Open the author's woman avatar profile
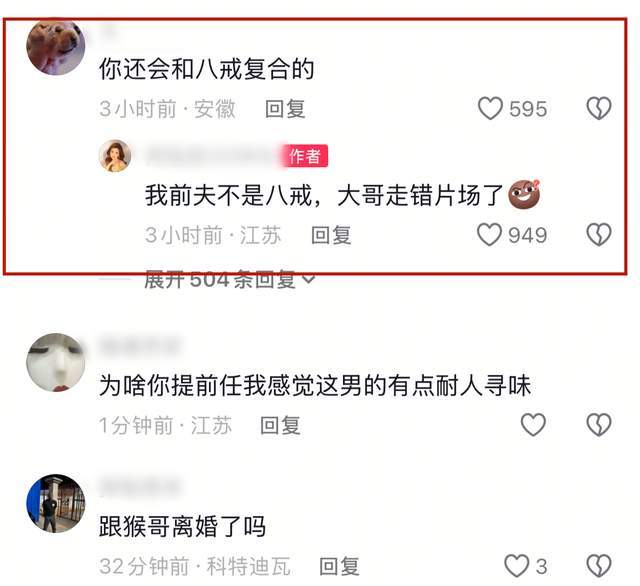640x586 pixels. click(115, 155)
